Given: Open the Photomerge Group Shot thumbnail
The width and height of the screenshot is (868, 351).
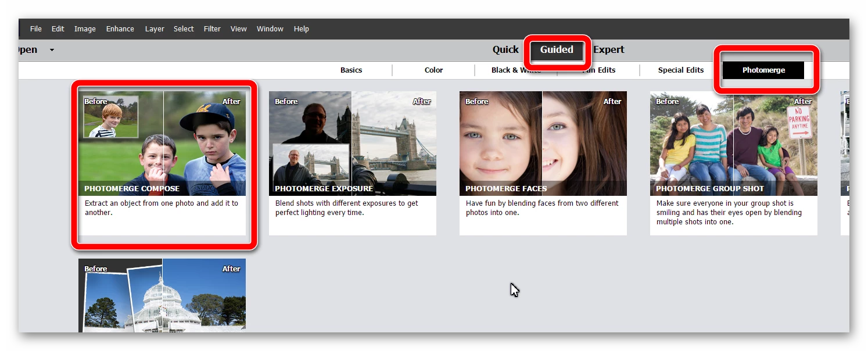Looking at the screenshot, I should click(x=734, y=143).
